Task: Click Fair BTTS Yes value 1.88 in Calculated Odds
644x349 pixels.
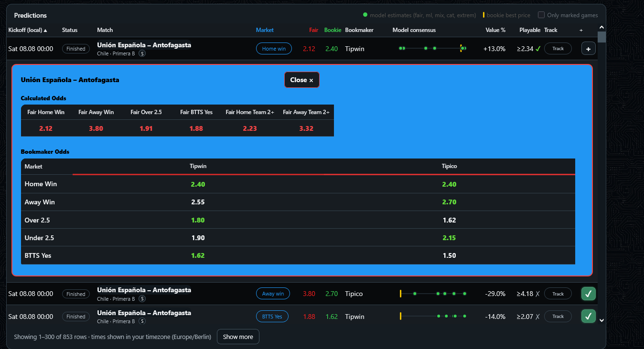Action: [x=196, y=128]
